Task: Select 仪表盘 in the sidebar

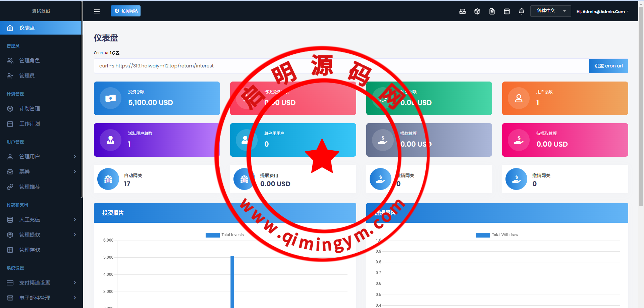Action: coord(41,28)
